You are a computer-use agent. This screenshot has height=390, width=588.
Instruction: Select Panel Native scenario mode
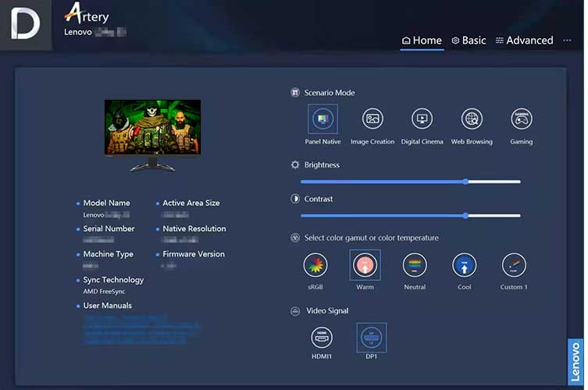pyautogui.click(x=323, y=119)
